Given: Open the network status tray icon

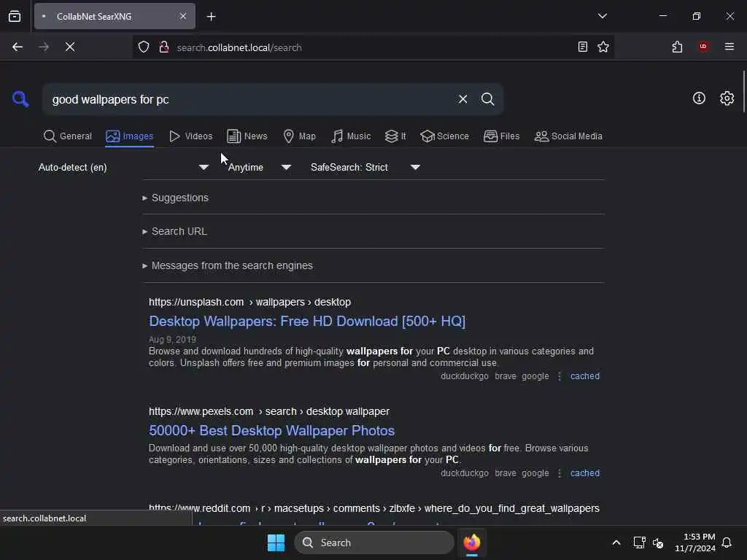Looking at the screenshot, I should pos(639,542).
